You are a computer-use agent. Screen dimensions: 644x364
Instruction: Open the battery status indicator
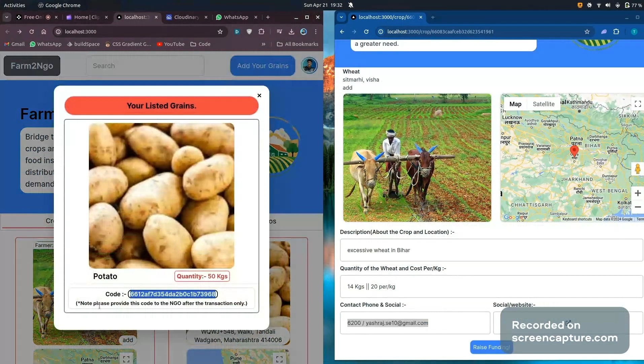pos(634,5)
